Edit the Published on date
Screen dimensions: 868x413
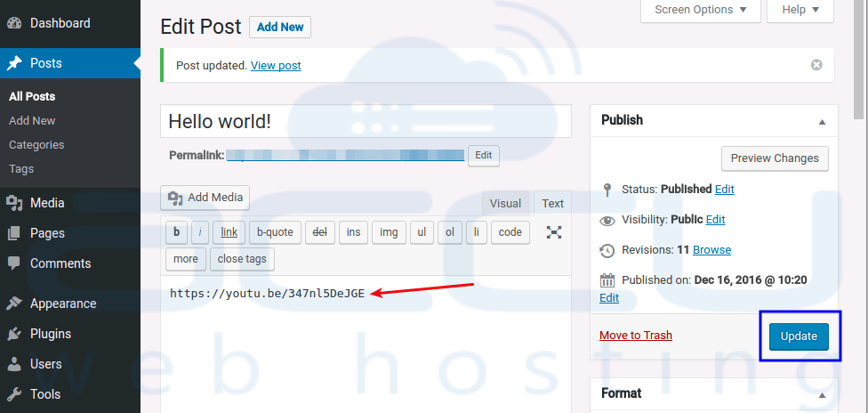tap(609, 298)
